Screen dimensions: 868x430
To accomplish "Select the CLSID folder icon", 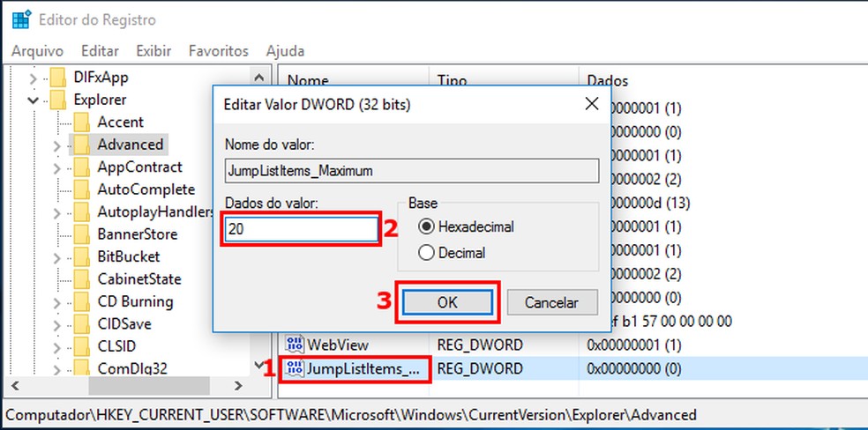I will click(81, 346).
